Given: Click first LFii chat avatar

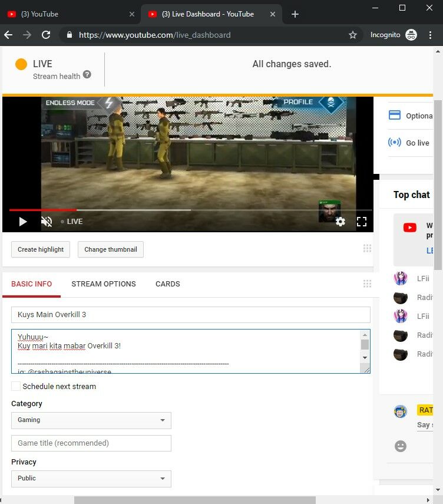Looking at the screenshot, I should [400, 278].
